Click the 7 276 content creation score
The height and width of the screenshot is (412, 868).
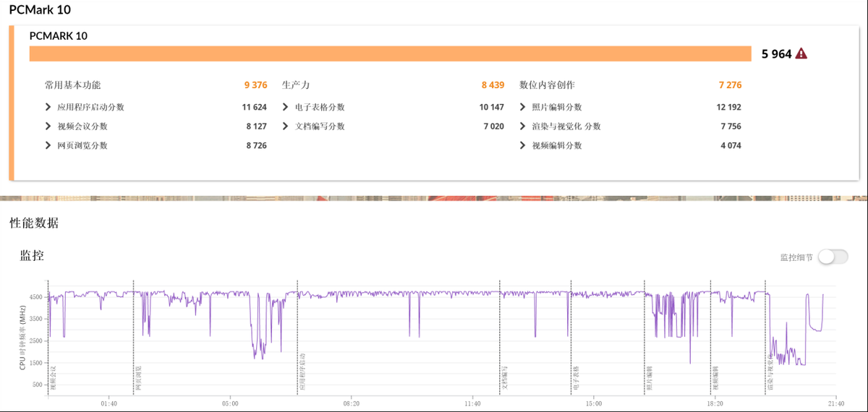pos(731,85)
